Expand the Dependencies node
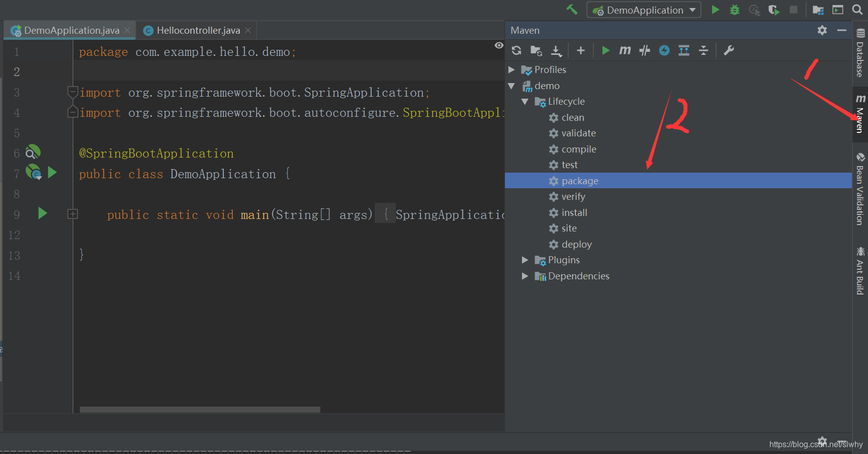This screenshot has height=454, width=868. (525, 276)
